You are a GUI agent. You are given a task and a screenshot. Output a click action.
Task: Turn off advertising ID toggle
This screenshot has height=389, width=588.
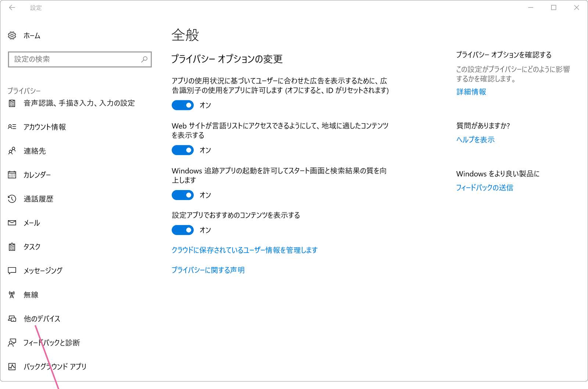pyautogui.click(x=183, y=105)
